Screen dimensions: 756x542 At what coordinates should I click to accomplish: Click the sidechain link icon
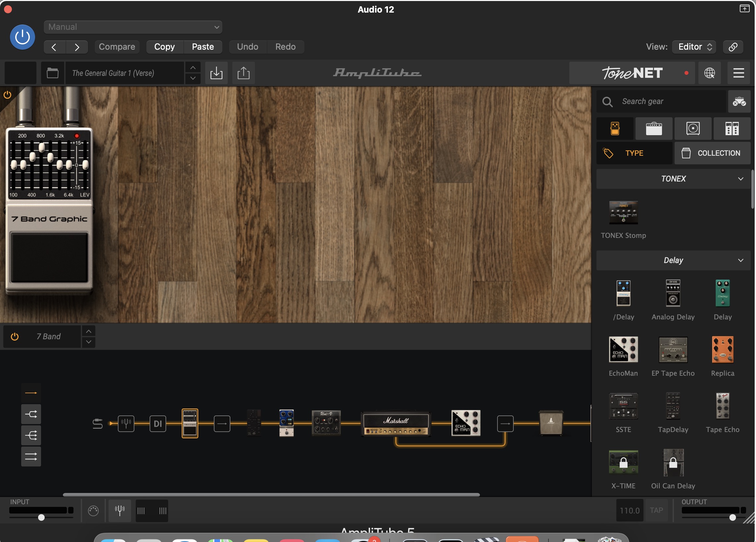tap(734, 47)
